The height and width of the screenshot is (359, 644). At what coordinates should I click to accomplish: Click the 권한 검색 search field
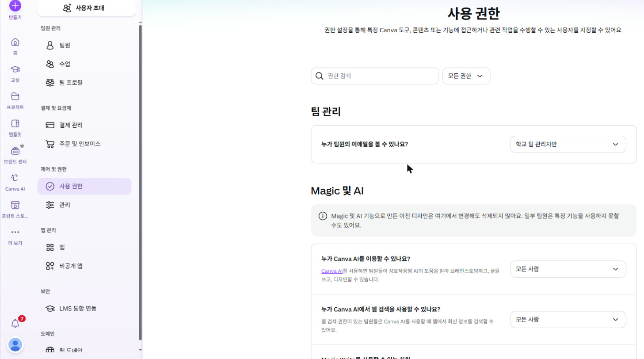coord(375,76)
